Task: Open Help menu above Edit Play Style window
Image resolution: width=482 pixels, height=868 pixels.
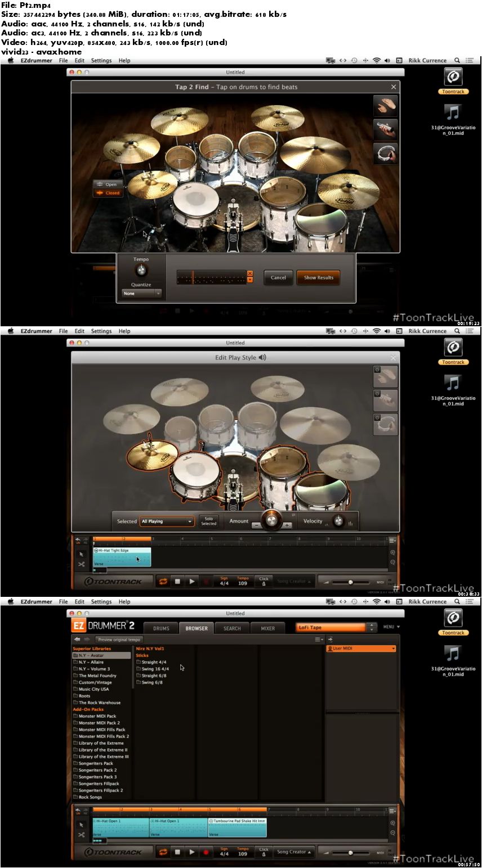Action: [x=124, y=331]
